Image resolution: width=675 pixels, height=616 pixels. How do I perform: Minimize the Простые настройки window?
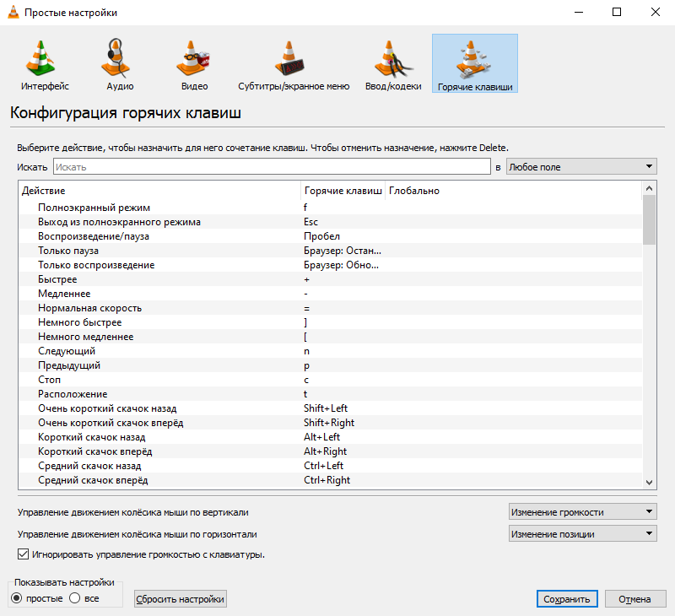pos(579,12)
